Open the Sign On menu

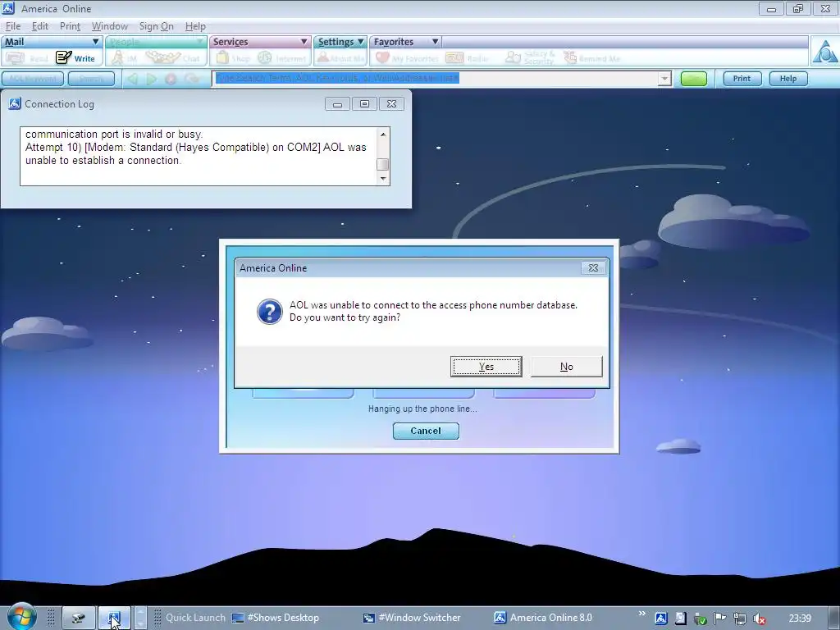(156, 26)
